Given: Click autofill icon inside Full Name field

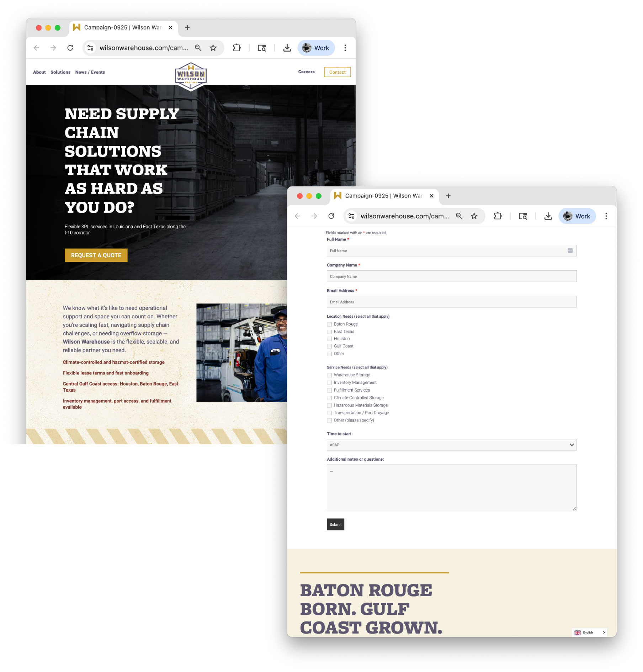Looking at the screenshot, I should pyautogui.click(x=570, y=251).
